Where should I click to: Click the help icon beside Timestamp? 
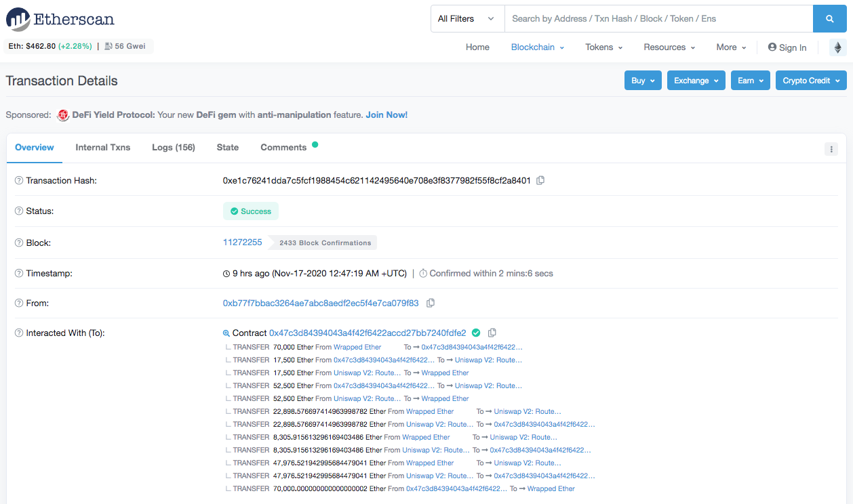click(x=19, y=274)
